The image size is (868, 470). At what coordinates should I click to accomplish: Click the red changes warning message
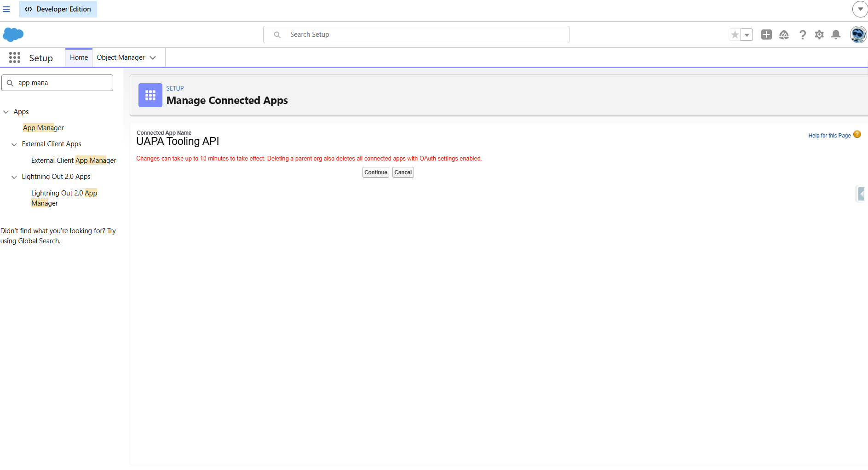[x=309, y=159]
